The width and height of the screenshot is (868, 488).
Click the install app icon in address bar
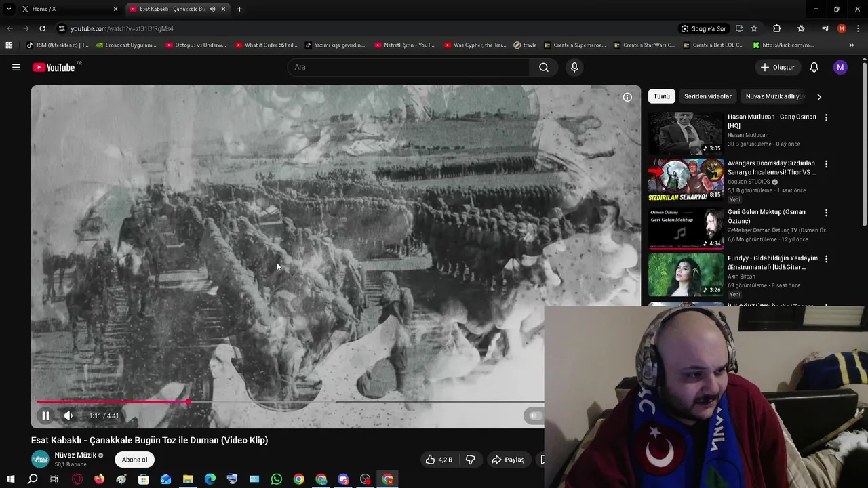coord(739,28)
